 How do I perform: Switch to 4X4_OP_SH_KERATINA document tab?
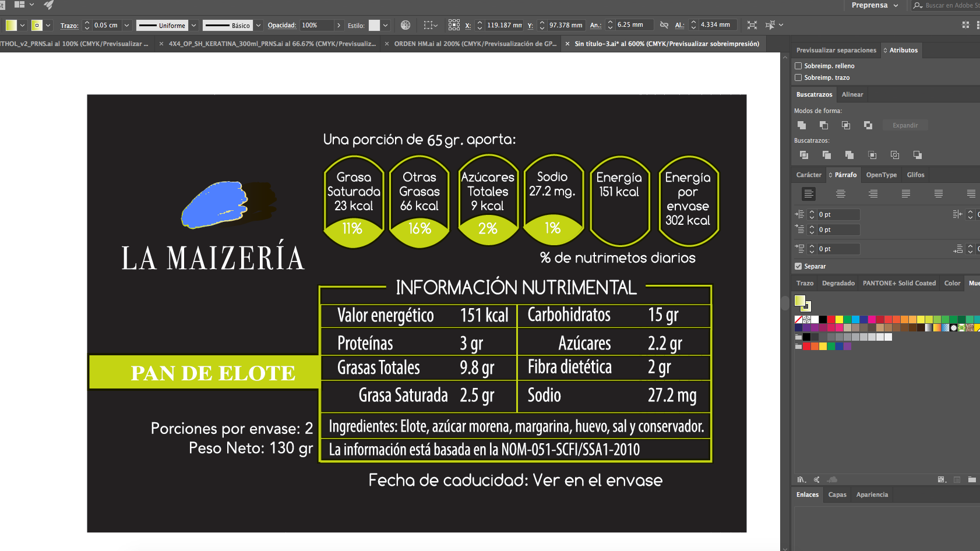click(272, 44)
